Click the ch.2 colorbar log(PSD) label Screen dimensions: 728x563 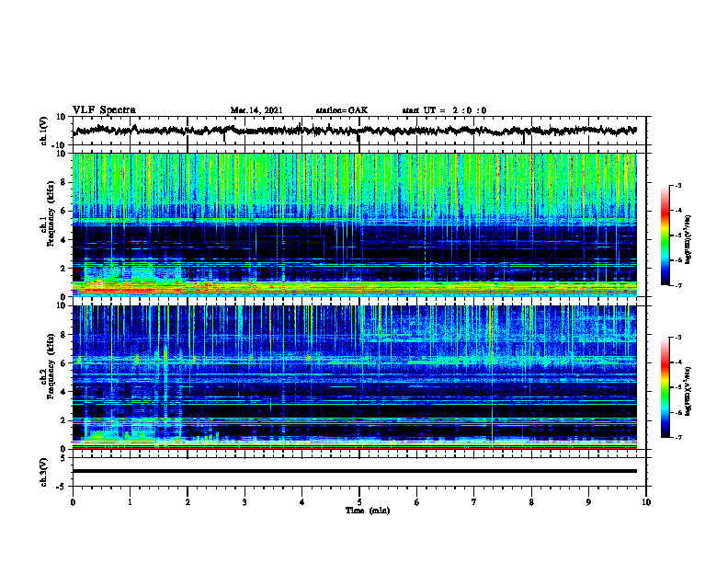click(x=688, y=391)
